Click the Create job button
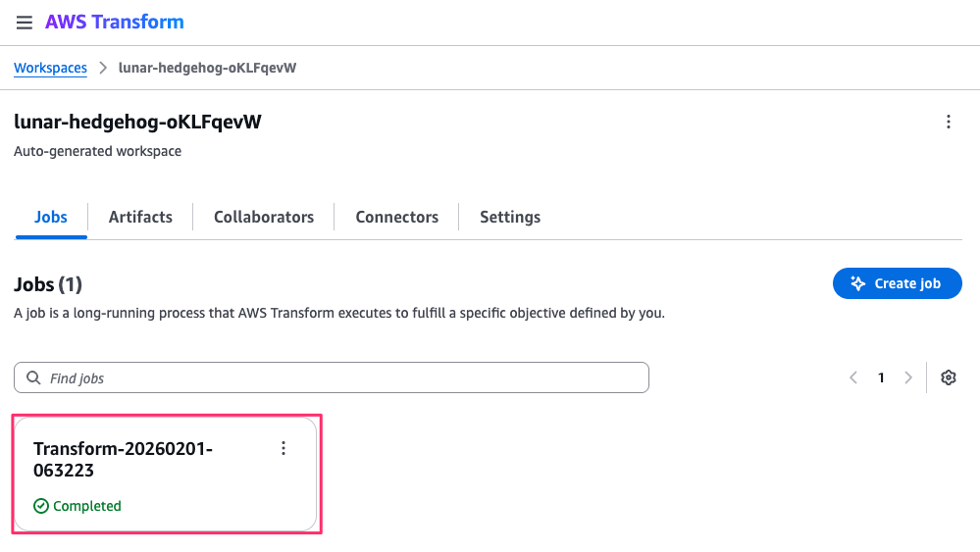 897,283
